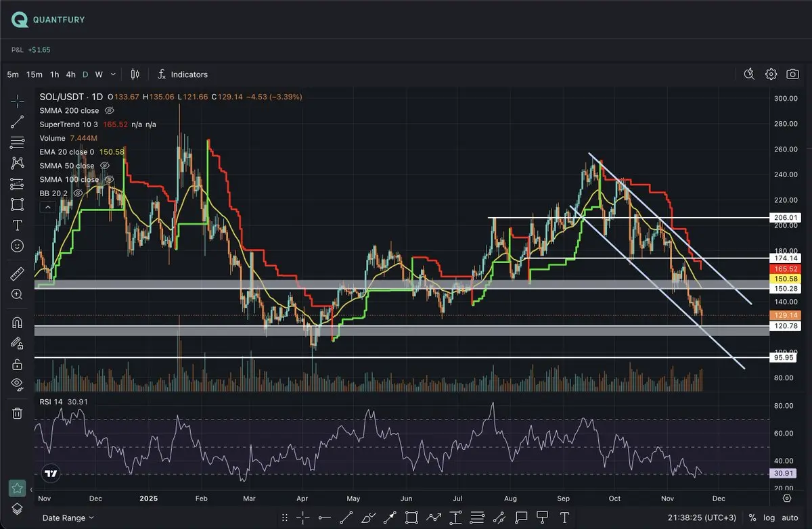Toggle visibility of SMMA 100 close indicator
Screen dimensions: 812x529
point(110,179)
